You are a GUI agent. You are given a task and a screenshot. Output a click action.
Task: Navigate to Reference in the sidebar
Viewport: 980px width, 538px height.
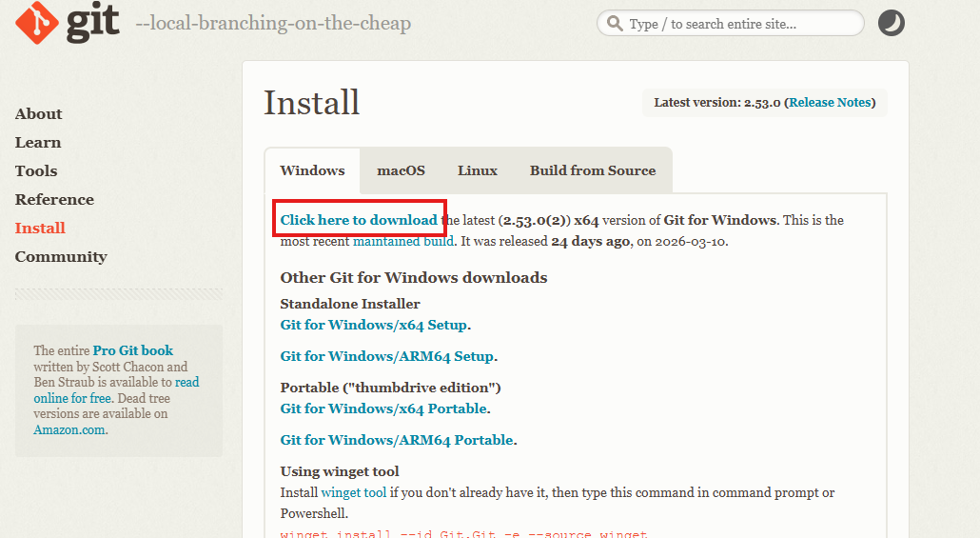click(54, 200)
